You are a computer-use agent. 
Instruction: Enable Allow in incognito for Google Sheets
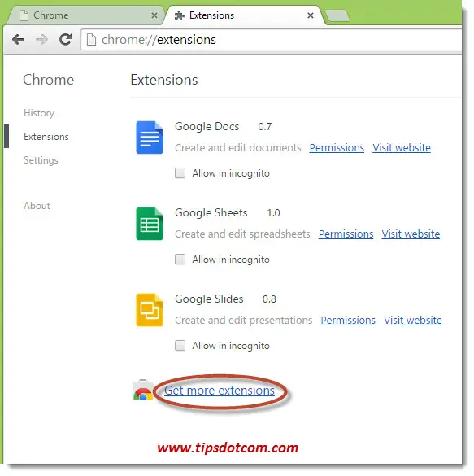point(180,260)
